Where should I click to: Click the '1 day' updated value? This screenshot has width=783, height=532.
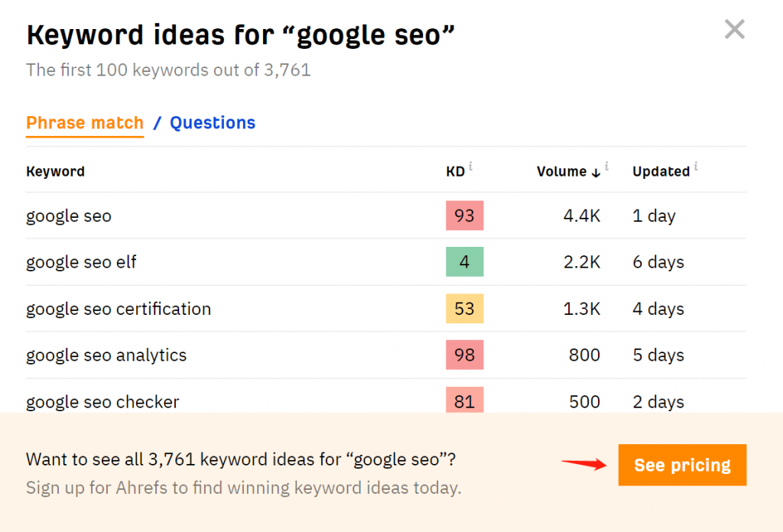[x=654, y=216]
